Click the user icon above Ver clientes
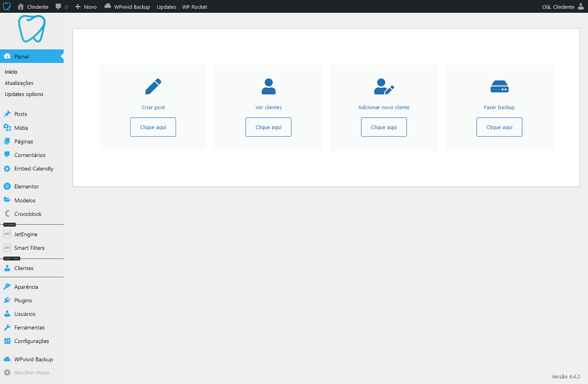Viewport: 588px width, 384px height. pos(268,87)
